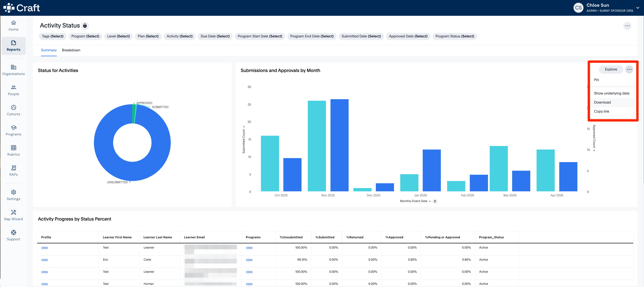This screenshot has width=644, height=287.
Task: Open the Programs sidebar icon
Action: click(13, 128)
